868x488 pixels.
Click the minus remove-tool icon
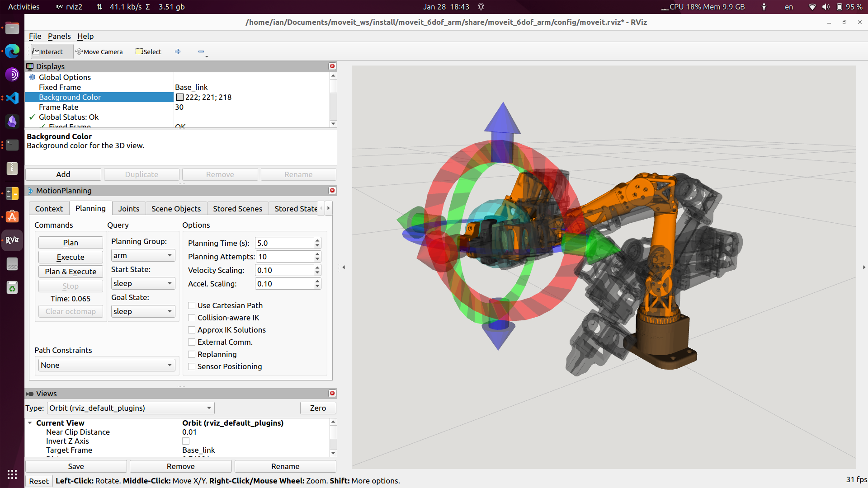click(x=201, y=52)
